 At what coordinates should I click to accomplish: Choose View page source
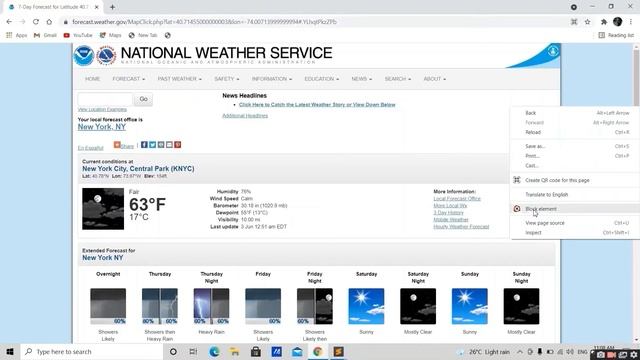(575, 223)
